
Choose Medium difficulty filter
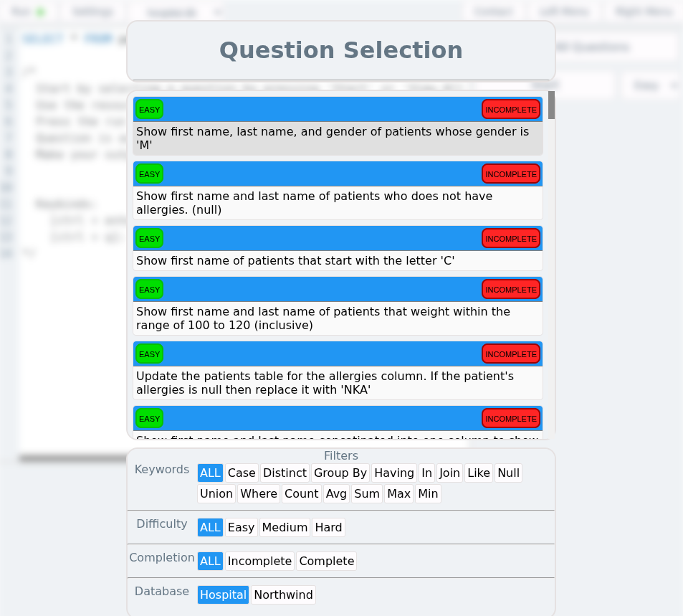285,528
